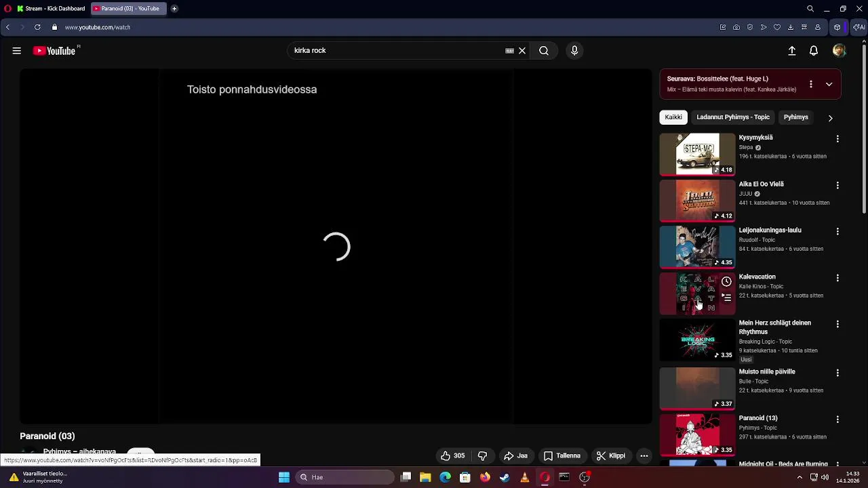Image resolution: width=868 pixels, height=488 pixels.
Task: Open options for Leijonakuningas-laulu
Action: point(837,231)
